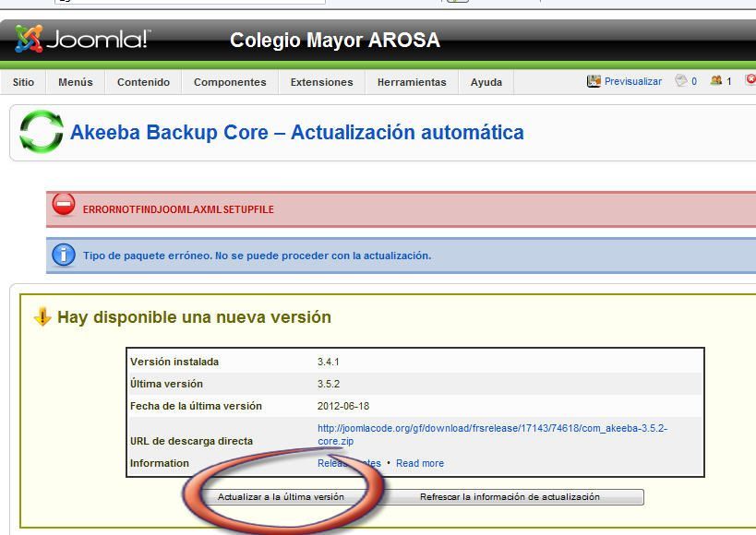Click the latest version value 3.5.2
Viewport: 756px width, 535px height.
tap(329, 384)
